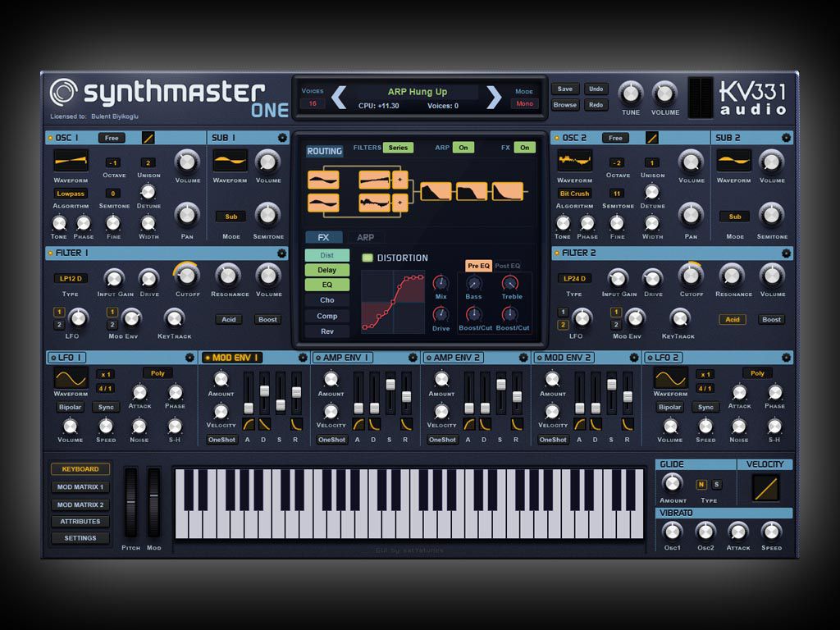Click the Pitch wheel
The width and height of the screenshot is (840, 630).
(x=130, y=502)
